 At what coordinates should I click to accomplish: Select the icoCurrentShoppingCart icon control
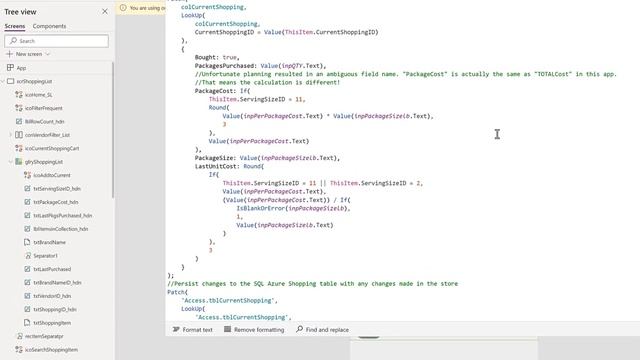(19, 148)
